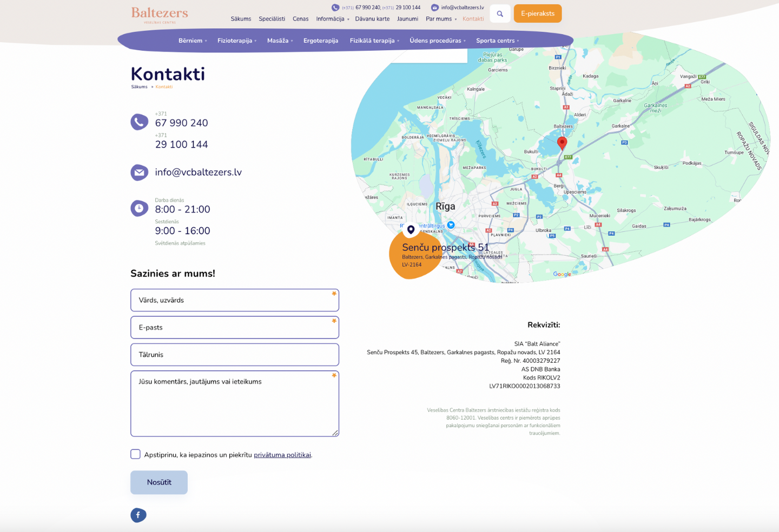Click the Baltezers logo

pos(160,15)
